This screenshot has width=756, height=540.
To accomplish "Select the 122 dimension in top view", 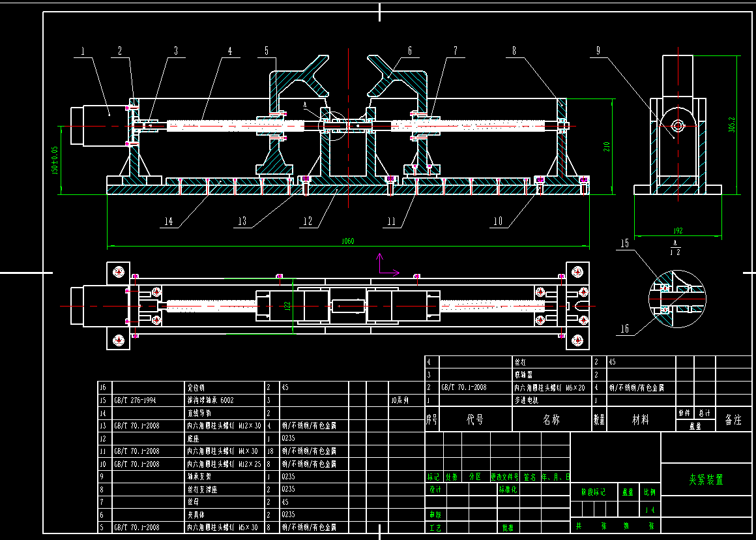I will click(287, 306).
